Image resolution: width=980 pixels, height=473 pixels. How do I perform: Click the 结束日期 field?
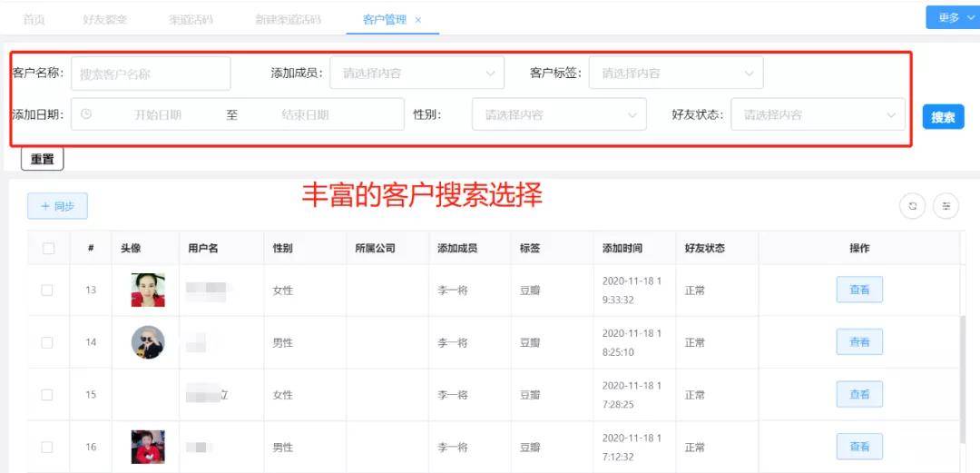[x=305, y=114]
